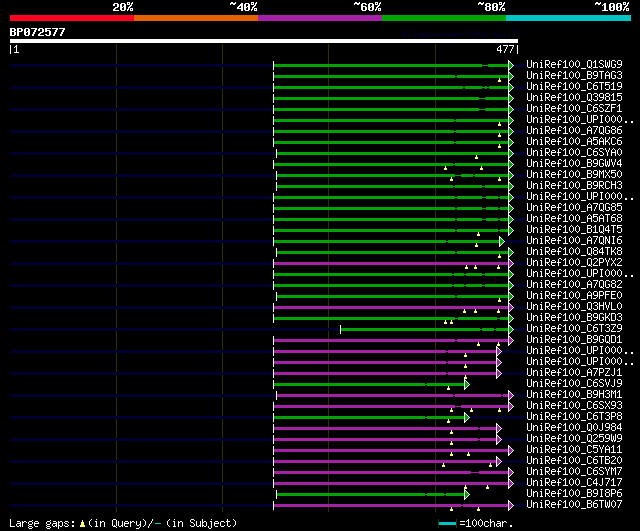640x531 pixels.
Task: Select UniRef100_A5AT68 label
Action: click(574, 219)
